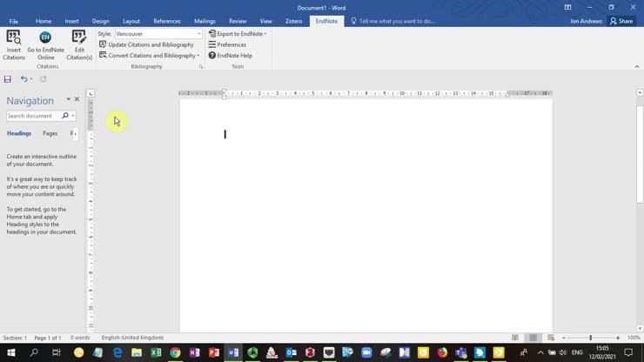Select the Headings tab in Navigation
Viewport: 644px width, 362px height.
[x=19, y=133]
